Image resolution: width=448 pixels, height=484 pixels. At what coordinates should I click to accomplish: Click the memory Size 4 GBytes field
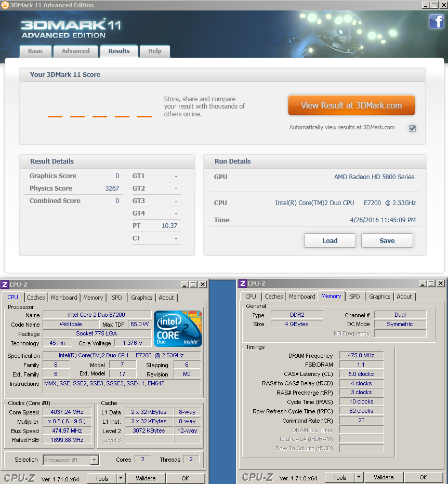(297, 324)
